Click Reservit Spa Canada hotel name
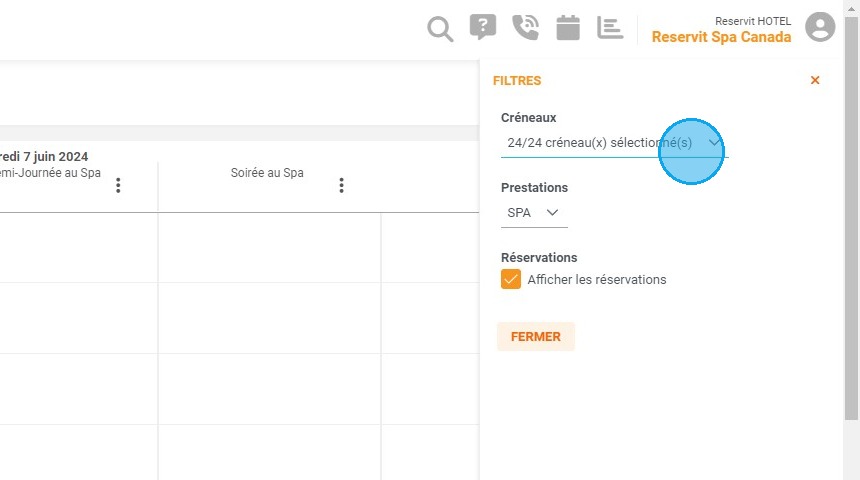 point(721,37)
